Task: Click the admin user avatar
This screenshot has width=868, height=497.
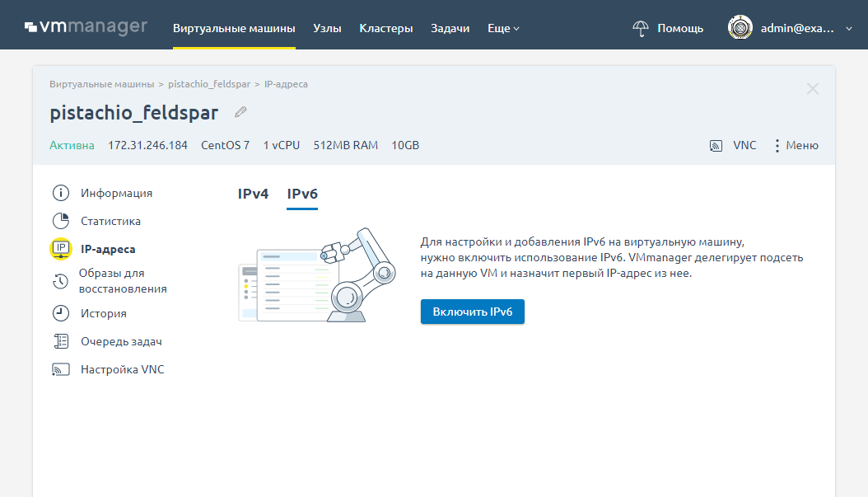Action: pyautogui.click(x=740, y=27)
